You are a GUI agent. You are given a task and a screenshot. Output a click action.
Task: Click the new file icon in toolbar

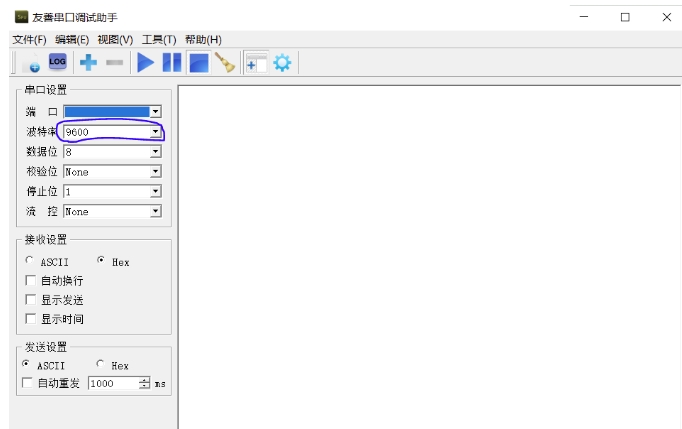pyautogui.click(x=31, y=63)
